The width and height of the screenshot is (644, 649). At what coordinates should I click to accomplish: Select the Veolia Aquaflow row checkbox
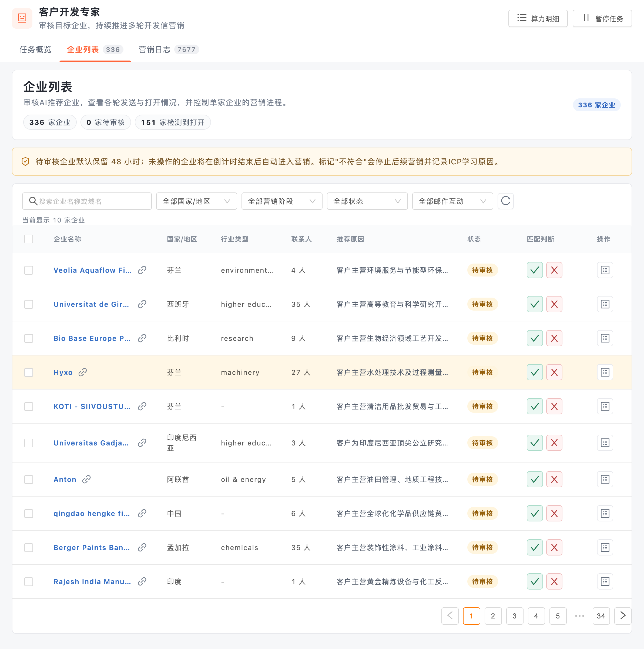click(x=29, y=270)
